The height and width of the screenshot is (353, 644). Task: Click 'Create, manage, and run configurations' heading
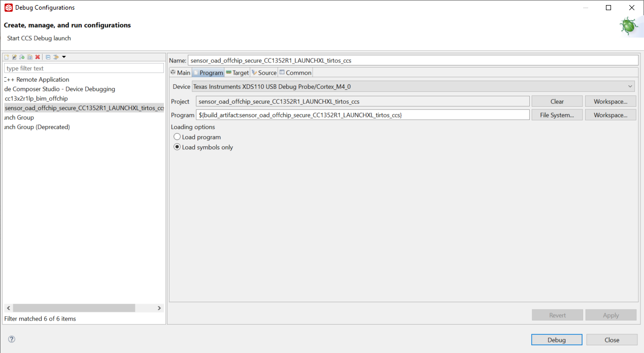[x=67, y=25]
